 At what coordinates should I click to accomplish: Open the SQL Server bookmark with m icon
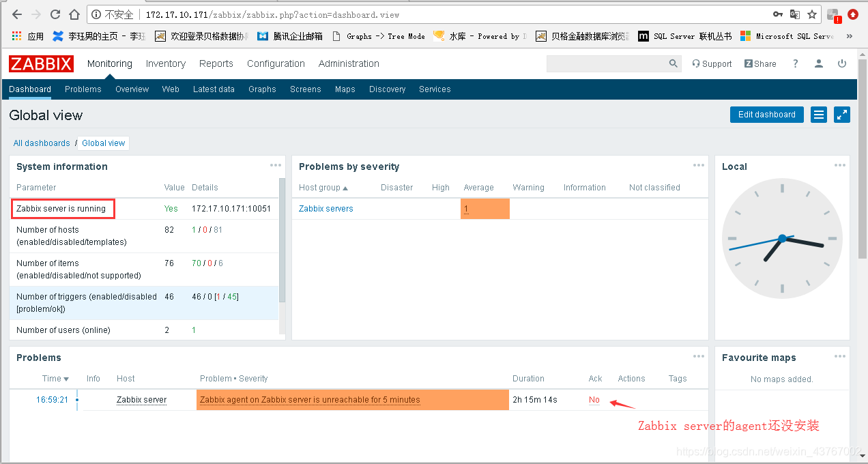(x=685, y=36)
